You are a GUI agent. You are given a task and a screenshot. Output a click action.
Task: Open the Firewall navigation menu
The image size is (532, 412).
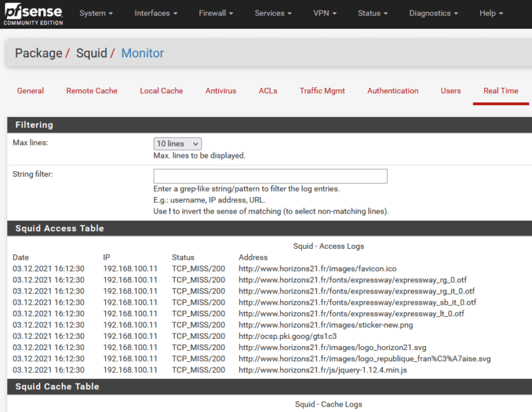coord(216,13)
